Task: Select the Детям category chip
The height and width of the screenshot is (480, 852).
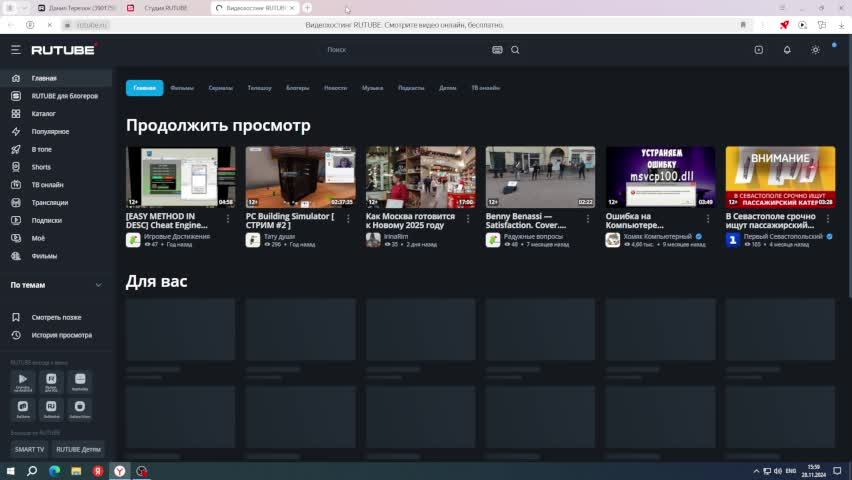Action: pyautogui.click(x=448, y=88)
